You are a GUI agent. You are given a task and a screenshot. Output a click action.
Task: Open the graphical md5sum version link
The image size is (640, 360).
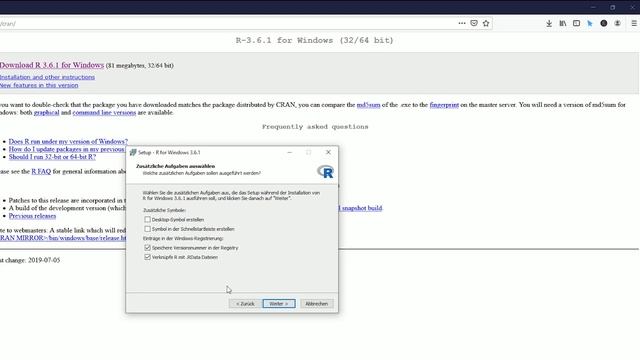point(47,113)
